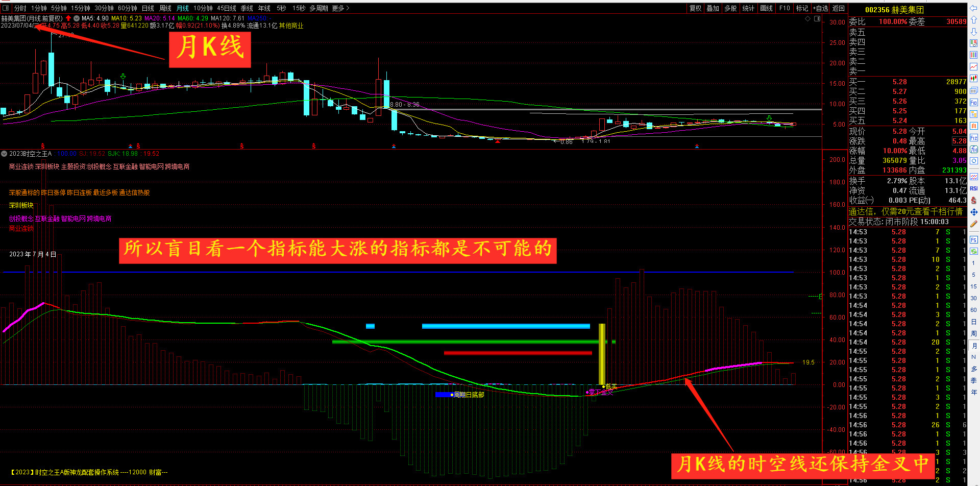The image size is (980, 486).
Task: Open the line chart icon in right sidebar
Action: pyautogui.click(x=974, y=67)
